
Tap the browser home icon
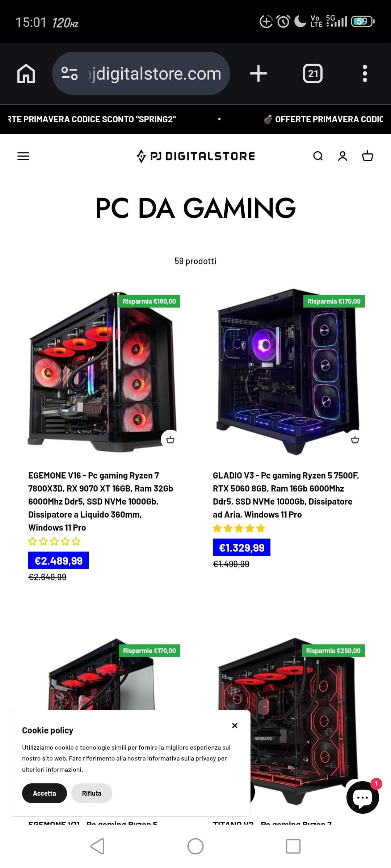click(26, 73)
